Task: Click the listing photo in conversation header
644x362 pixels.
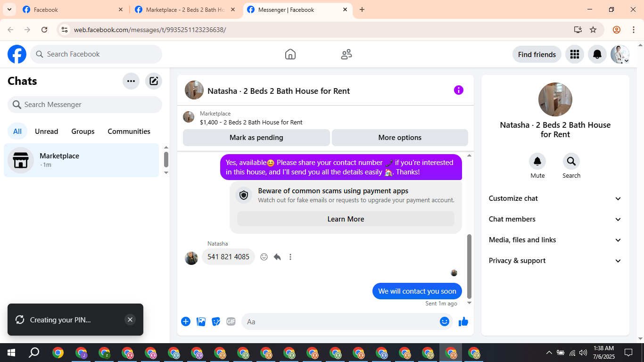Action: click(194, 90)
